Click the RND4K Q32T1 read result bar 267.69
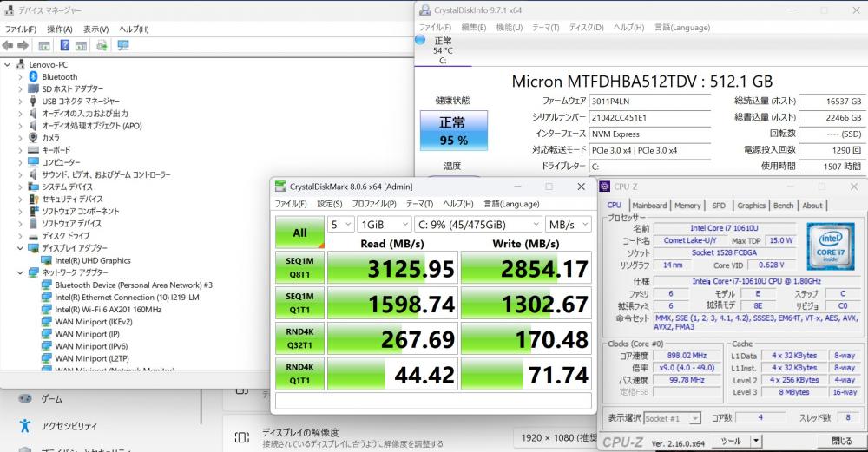 point(392,339)
